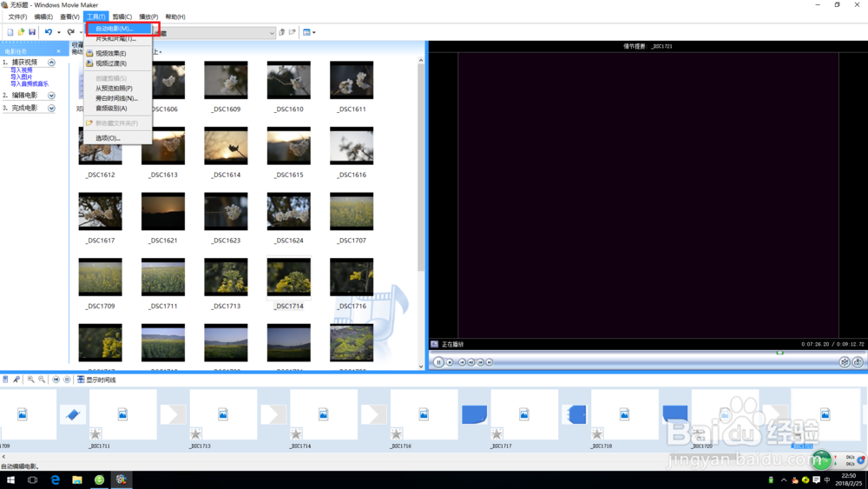
Task: Zoom in on the storyboard
Action: click(x=31, y=380)
